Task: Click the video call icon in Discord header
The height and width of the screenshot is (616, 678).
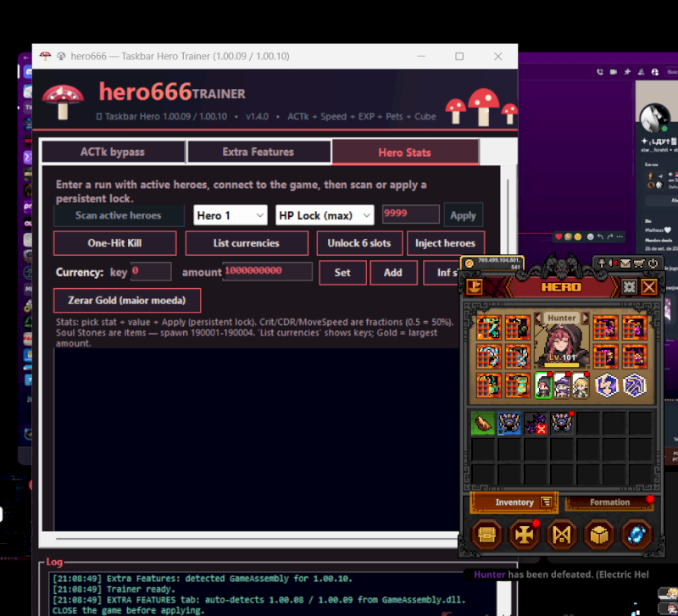Action: click(613, 72)
